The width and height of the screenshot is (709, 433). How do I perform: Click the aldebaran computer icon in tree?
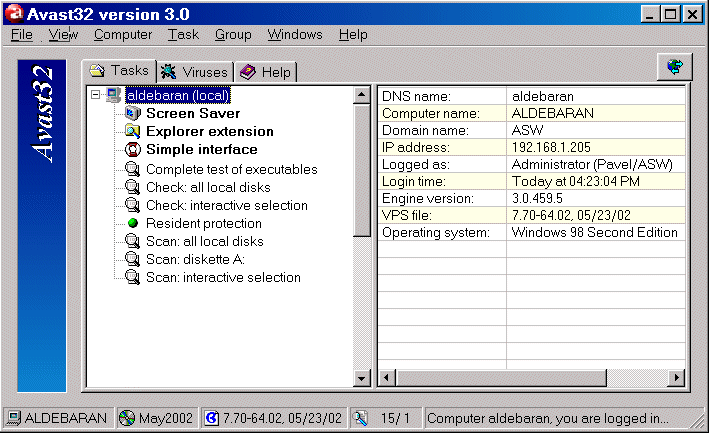click(x=113, y=96)
